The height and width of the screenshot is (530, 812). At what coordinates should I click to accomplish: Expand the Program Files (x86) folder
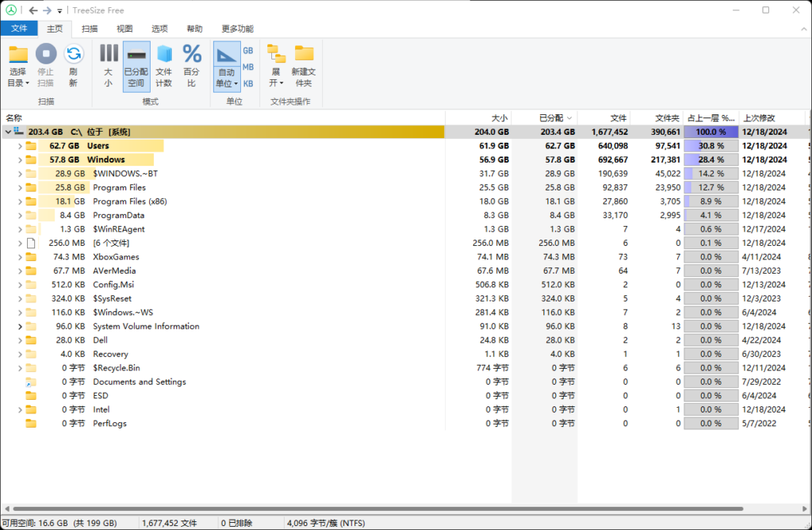pos(20,202)
